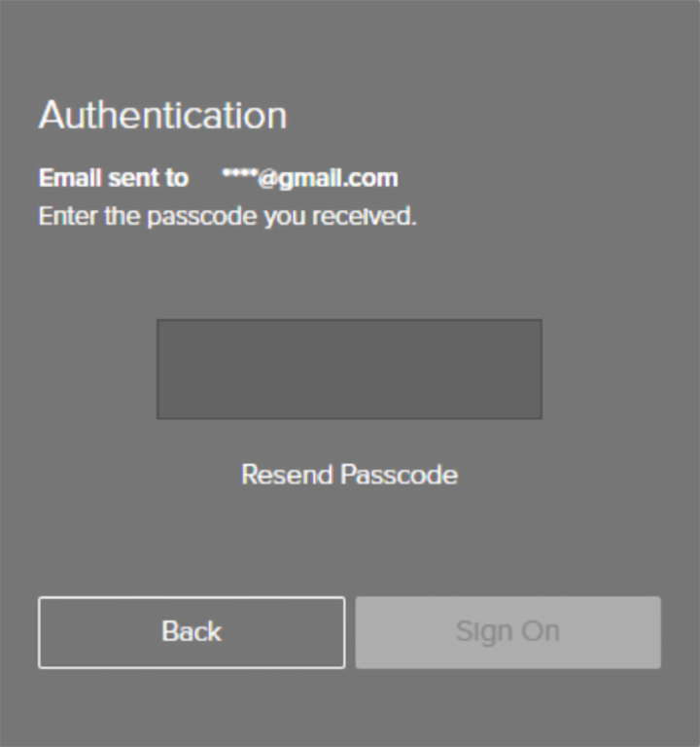Go back using the Back button
Screen dimensions: 700x747
coord(192,632)
